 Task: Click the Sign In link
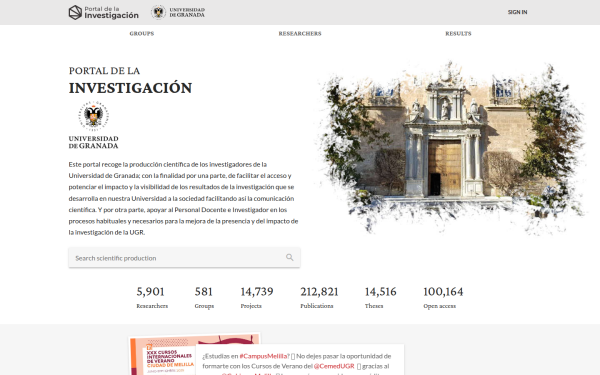(x=517, y=12)
